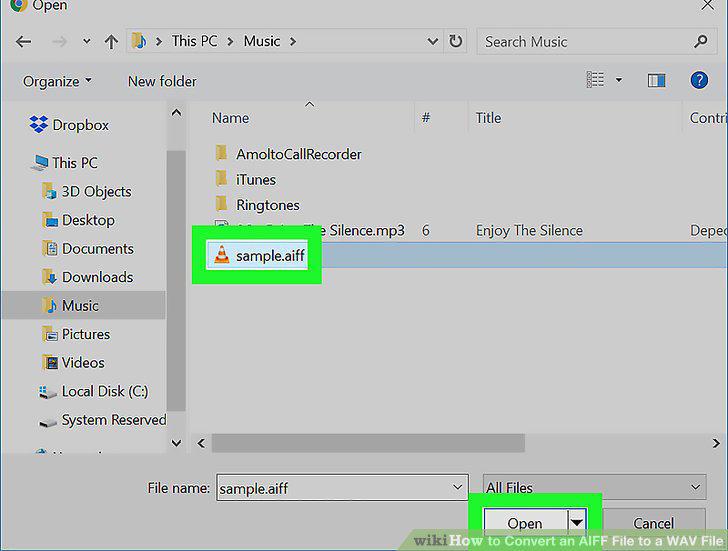This screenshot has width=728, height=551.
Task: Click the Ringtones folder icon
Action: coord(222,204)
